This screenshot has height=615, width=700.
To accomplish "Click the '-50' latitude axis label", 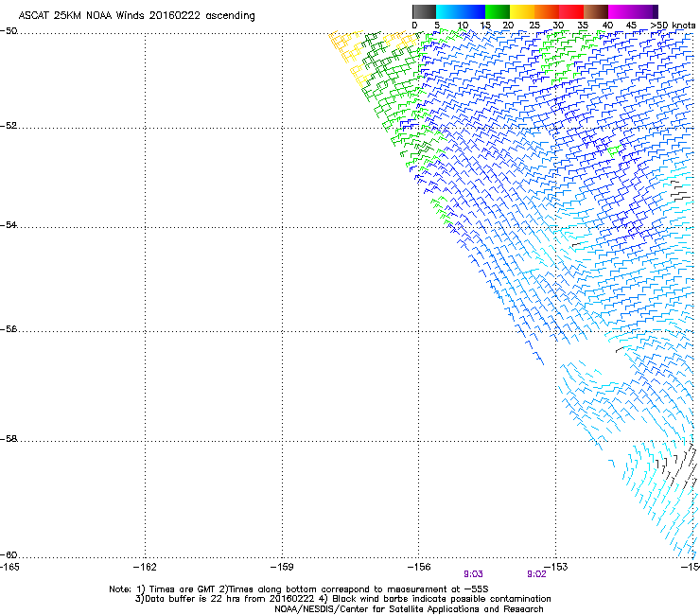I will [9, 31].
